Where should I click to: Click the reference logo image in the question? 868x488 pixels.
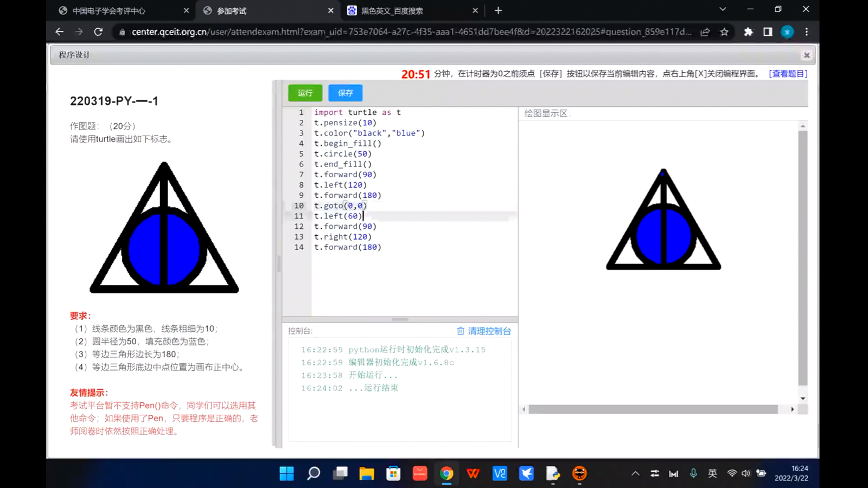click(164, 227)
